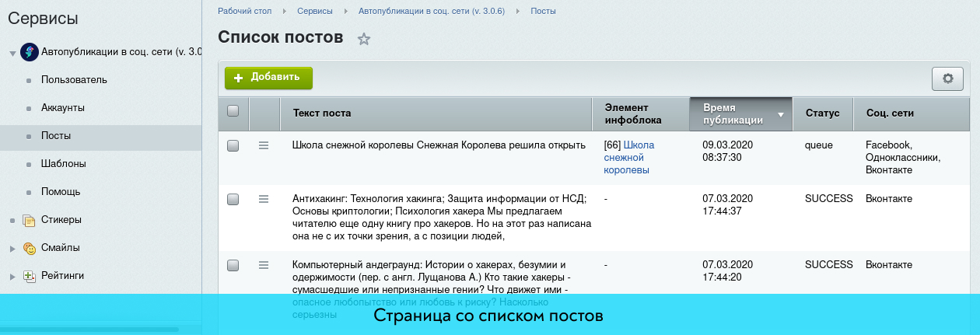Open row actions menu for Антихакинг post

[264, 199]
